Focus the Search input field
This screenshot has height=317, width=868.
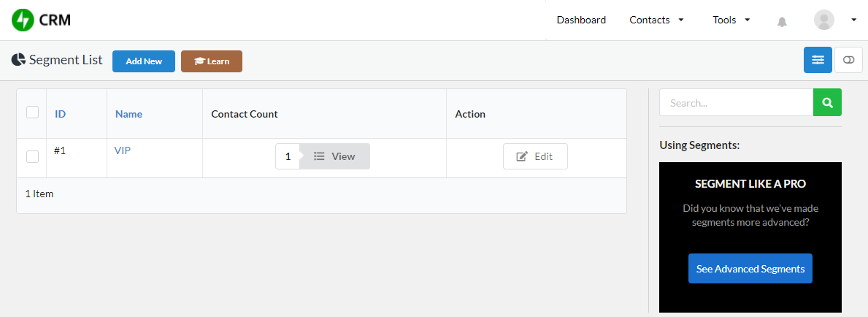point(737,102)
